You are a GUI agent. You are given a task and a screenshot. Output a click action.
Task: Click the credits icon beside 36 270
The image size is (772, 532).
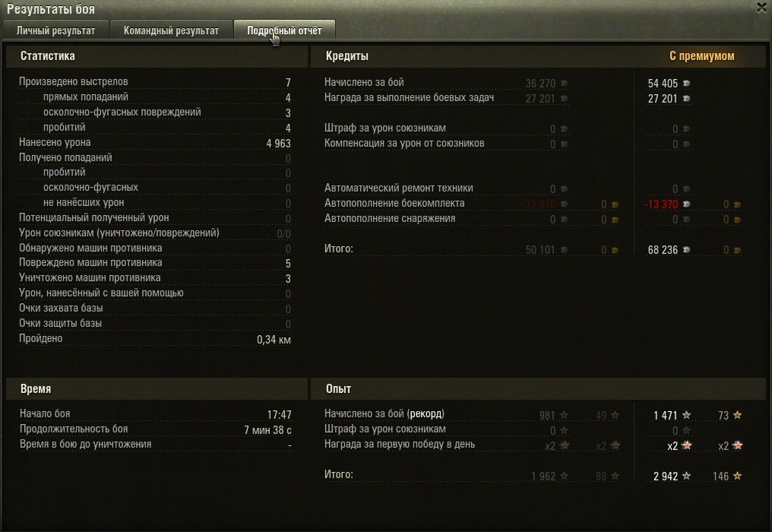pos(565,84)
